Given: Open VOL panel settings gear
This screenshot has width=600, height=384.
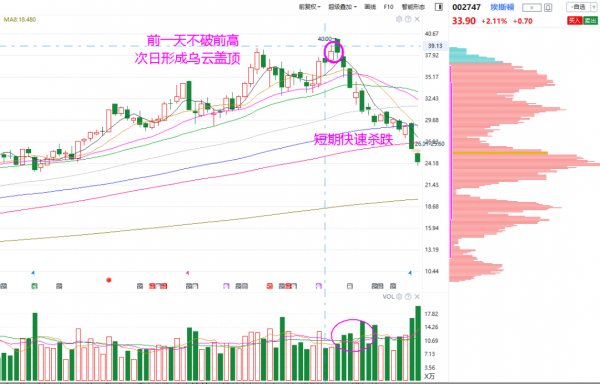Looking at the screenshot, I should click(x=399, y=297).
